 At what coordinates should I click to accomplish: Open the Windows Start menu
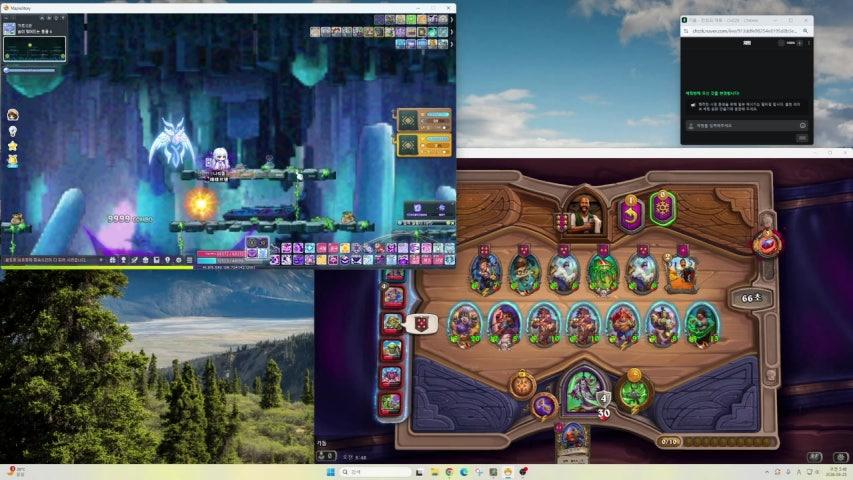(330, 472)
